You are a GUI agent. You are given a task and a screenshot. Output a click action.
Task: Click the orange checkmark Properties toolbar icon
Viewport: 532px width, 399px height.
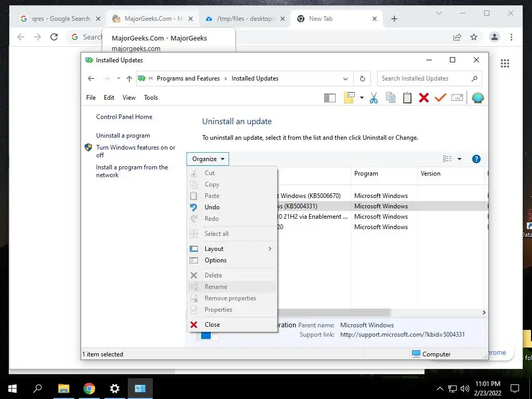point(441,98)
